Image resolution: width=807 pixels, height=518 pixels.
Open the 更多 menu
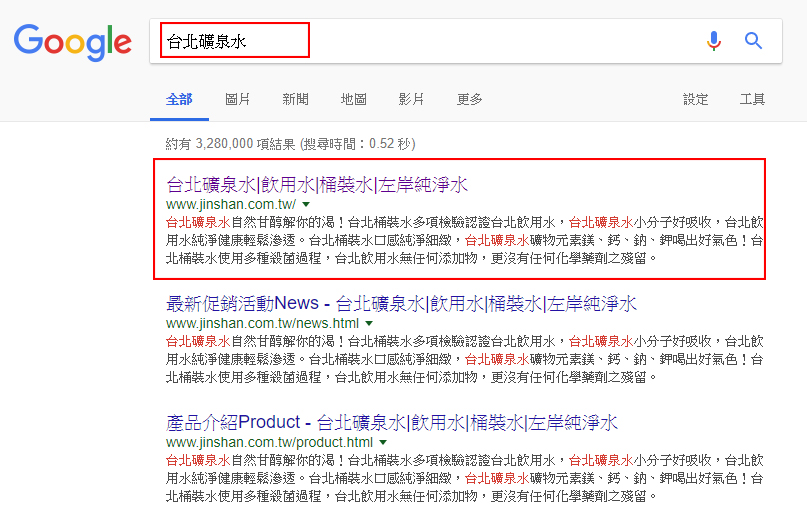coord(469,99)
